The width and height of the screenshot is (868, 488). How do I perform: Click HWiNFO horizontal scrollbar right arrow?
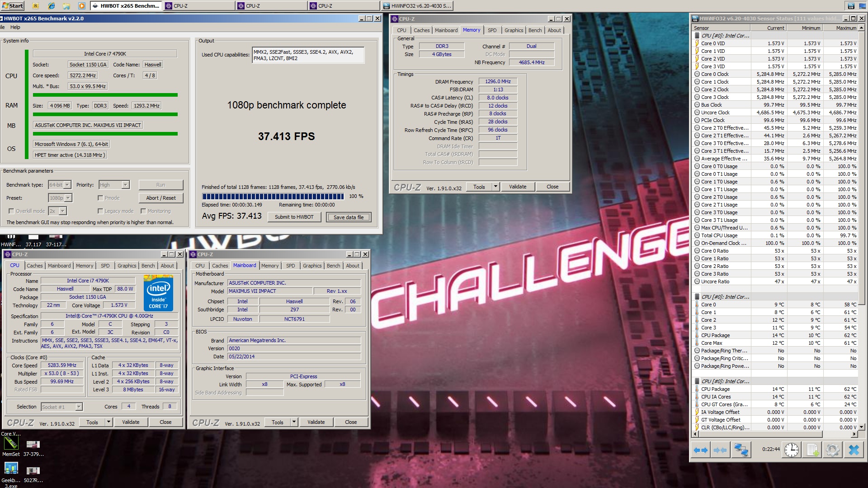(x=854, y=434)
